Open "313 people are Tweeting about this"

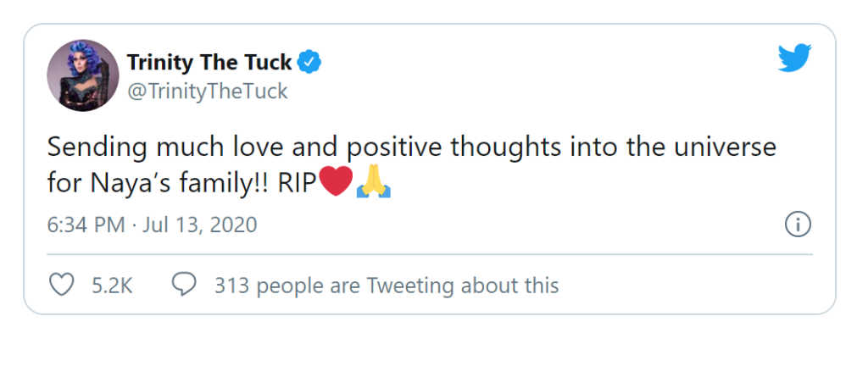pyautogui.click(x=387, y=286)
